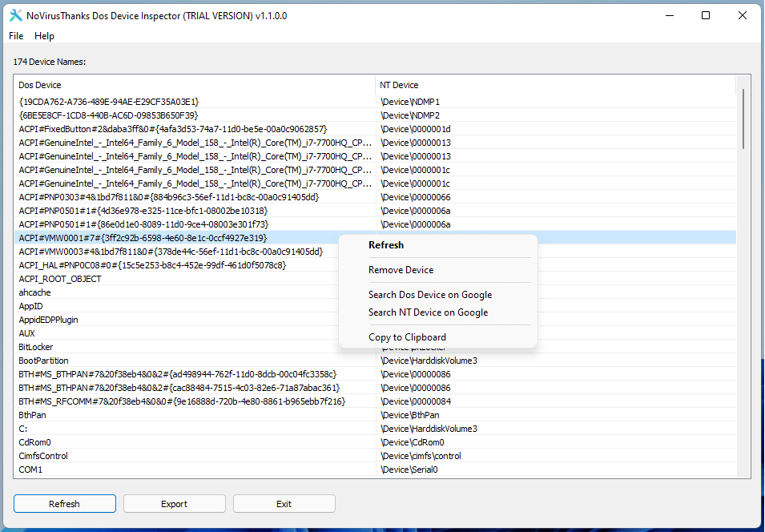The image size is (765, 532).
Task: Sort by the NT Device column header
Action: coord(555,85)
